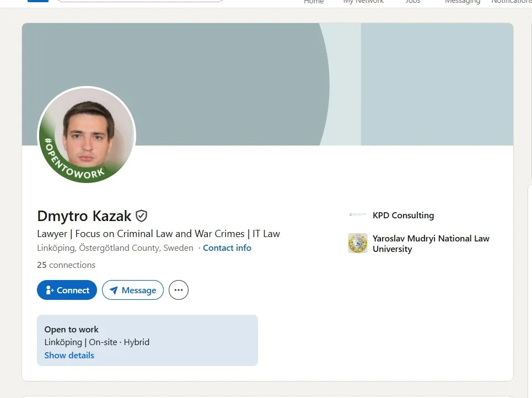Expand Show details in Open to work

pyautogui.click(x=69, y=355)
